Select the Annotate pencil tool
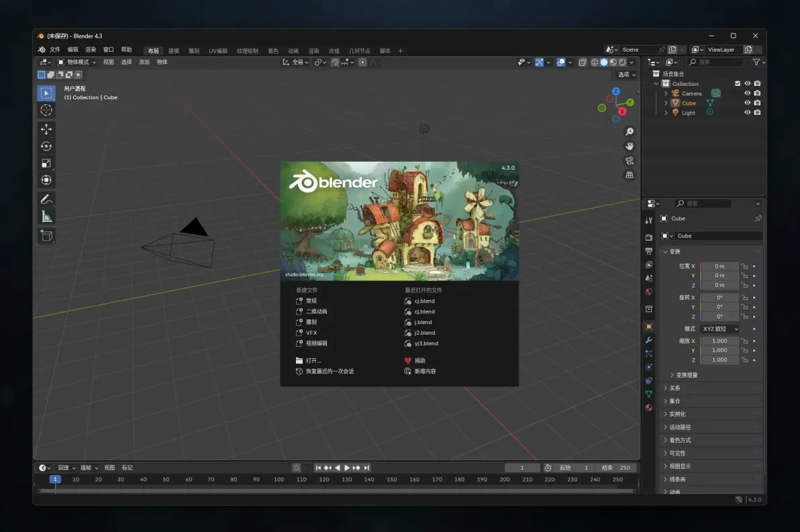 coord(46,199)
